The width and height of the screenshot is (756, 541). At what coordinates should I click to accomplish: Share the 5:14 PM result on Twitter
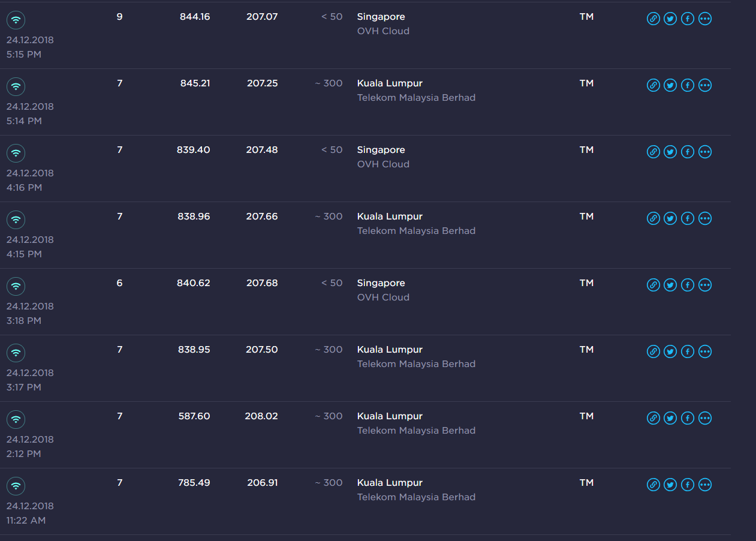(670, 86)
